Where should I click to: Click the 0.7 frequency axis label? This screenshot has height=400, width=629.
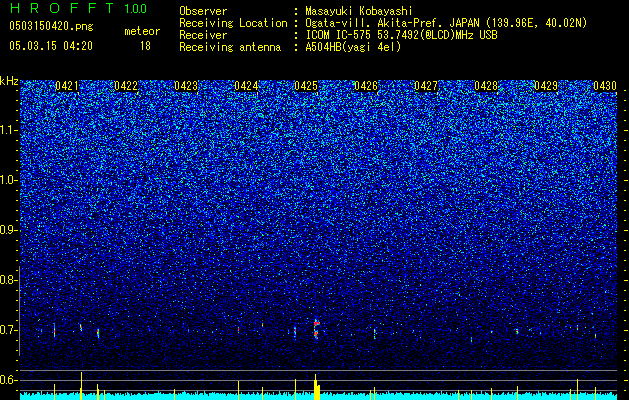[x=8, y=330]
